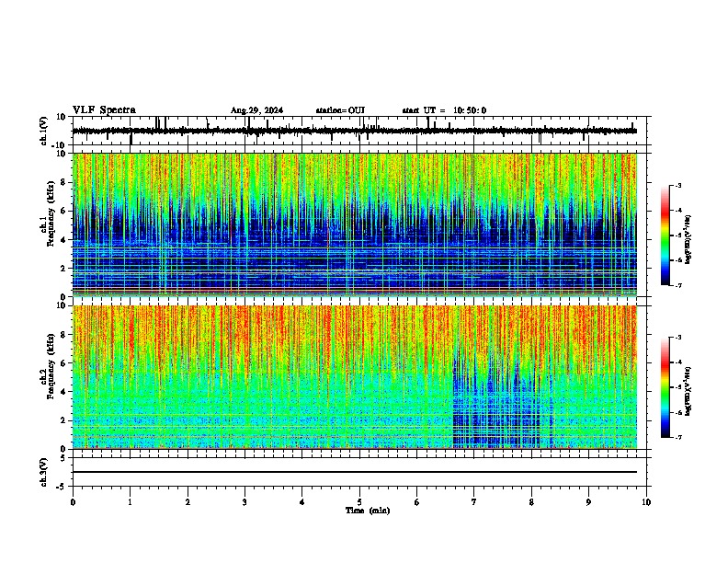Click the "-7" tick on the ch.1 colorbar

click(x=677, y=285)
